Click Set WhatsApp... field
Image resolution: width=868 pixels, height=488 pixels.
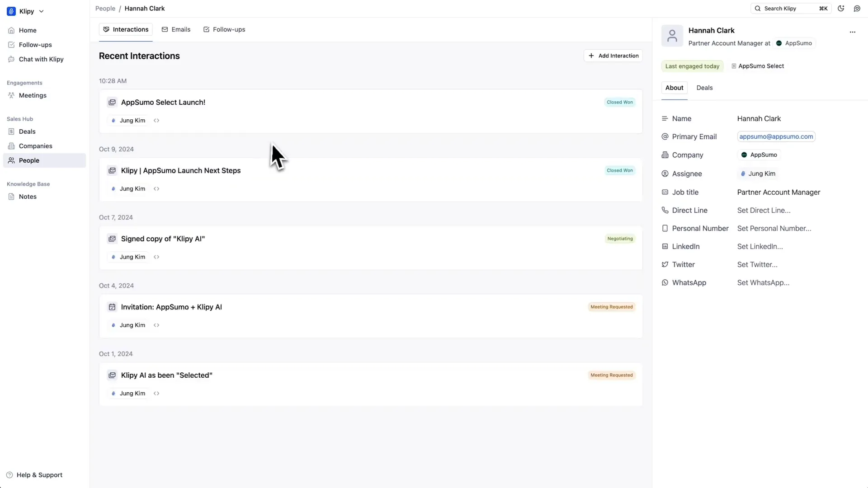(x=763, y=282)
